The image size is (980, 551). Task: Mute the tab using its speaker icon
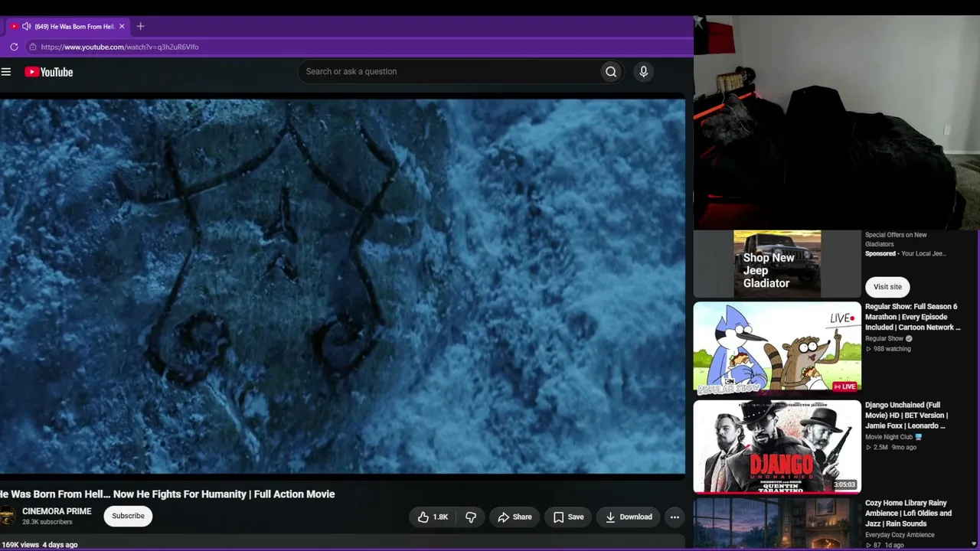27,26
